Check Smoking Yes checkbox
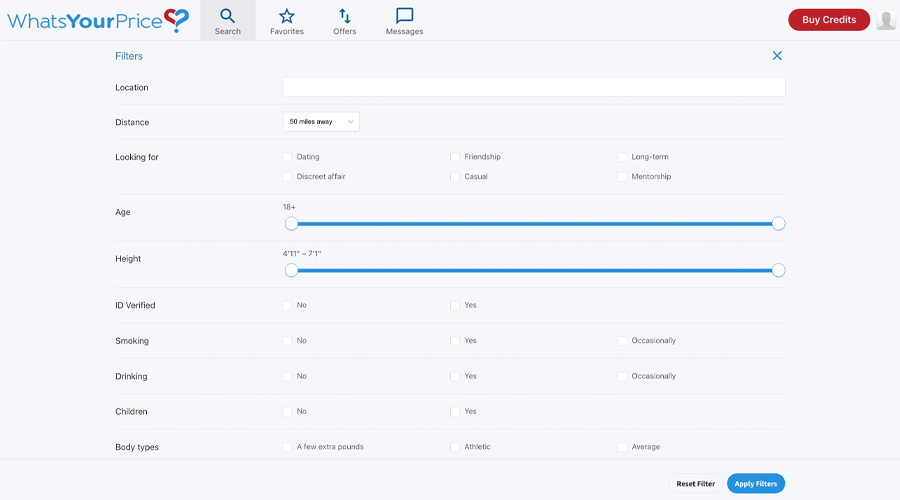This screenshot has width=900, height=500. point(455,341)
